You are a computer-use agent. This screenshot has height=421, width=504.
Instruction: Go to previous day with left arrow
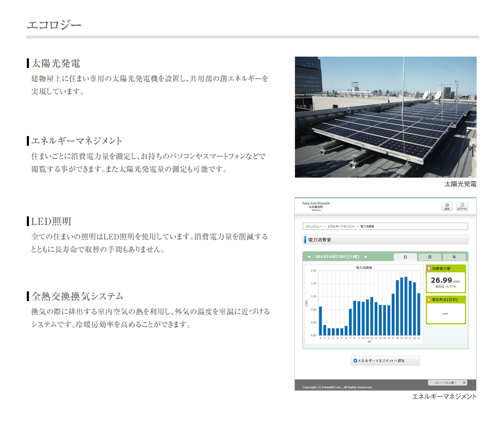point(309,257)
